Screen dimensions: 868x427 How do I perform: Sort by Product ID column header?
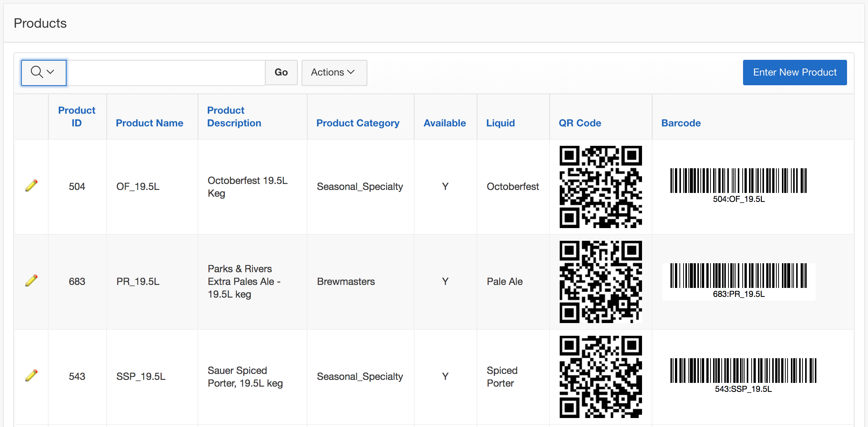pos(77,117)
